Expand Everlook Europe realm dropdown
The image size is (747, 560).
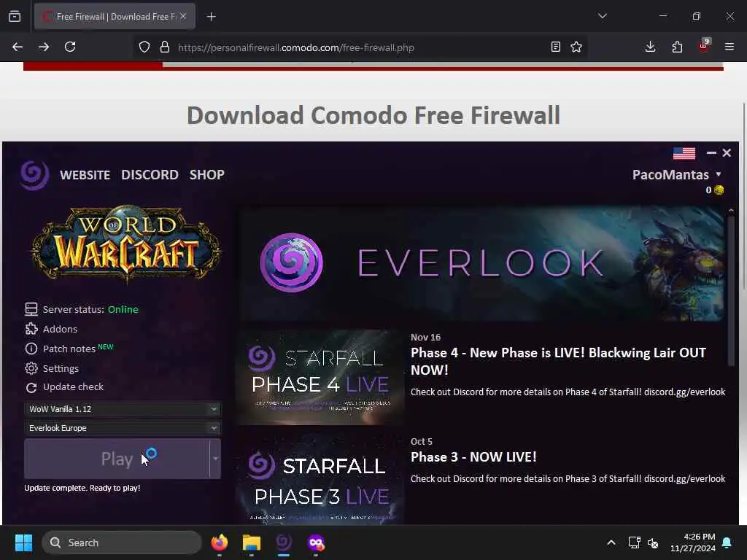click(x=123, y=428)
